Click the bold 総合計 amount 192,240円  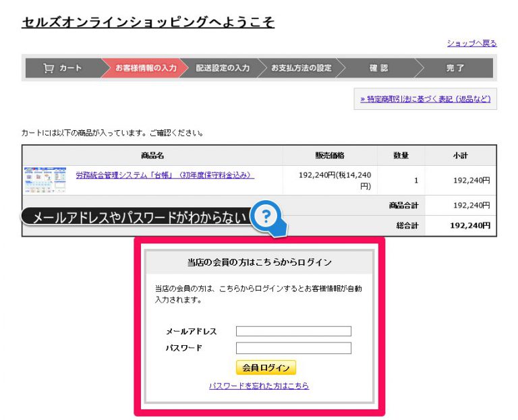pos(470,226)
